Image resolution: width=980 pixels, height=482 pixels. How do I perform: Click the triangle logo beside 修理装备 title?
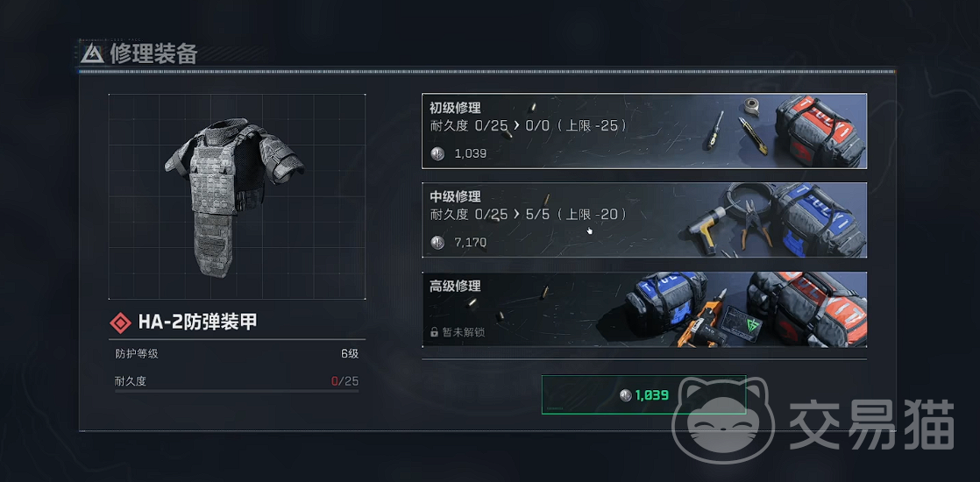click(93, 54)
